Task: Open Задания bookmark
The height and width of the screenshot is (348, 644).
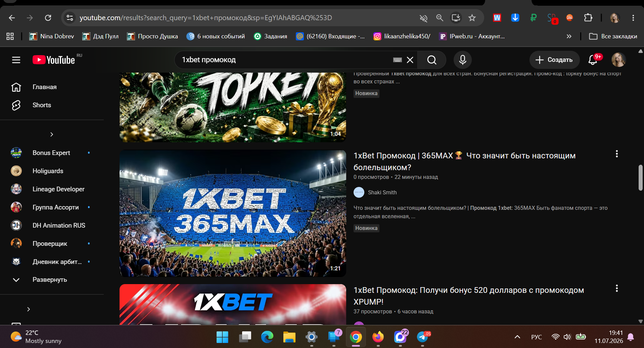Action: click(x=271, y=36)
